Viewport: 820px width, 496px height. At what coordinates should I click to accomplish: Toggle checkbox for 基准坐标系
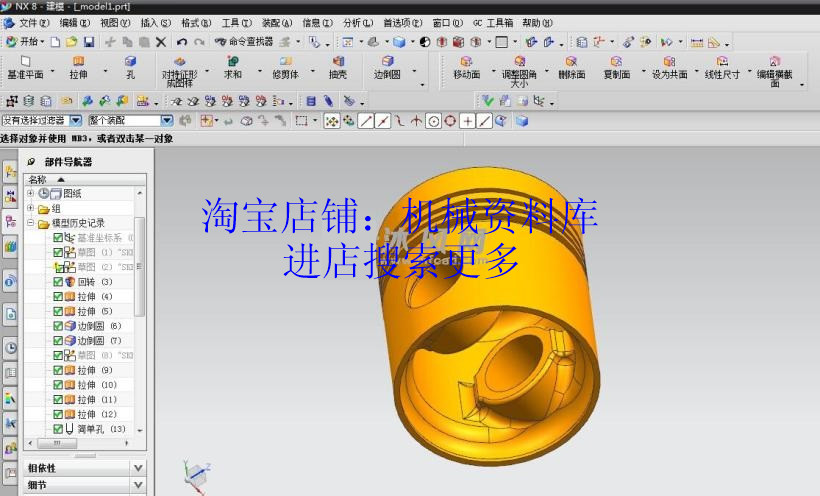pos(58,238)
